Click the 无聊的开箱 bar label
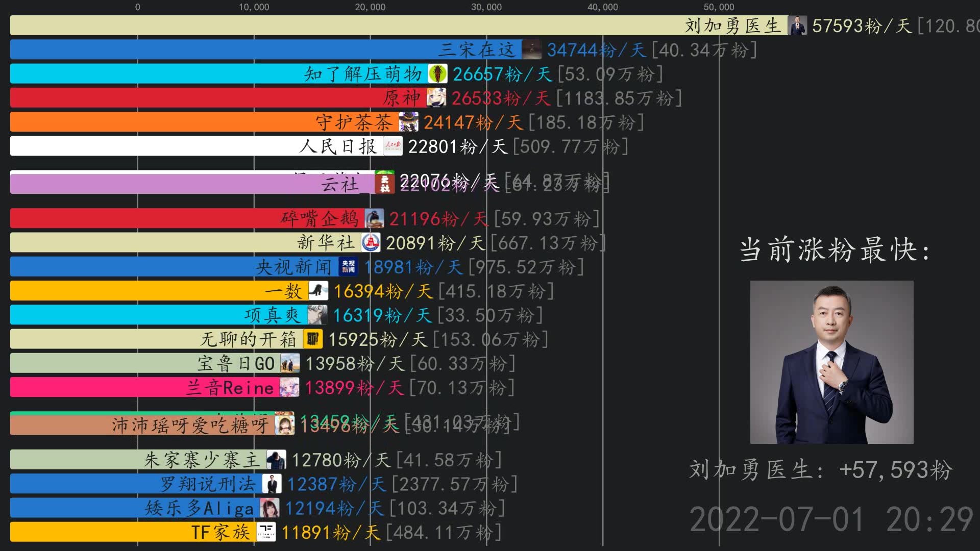This screenshot has width=980, height=551. (x=249, y=339)
